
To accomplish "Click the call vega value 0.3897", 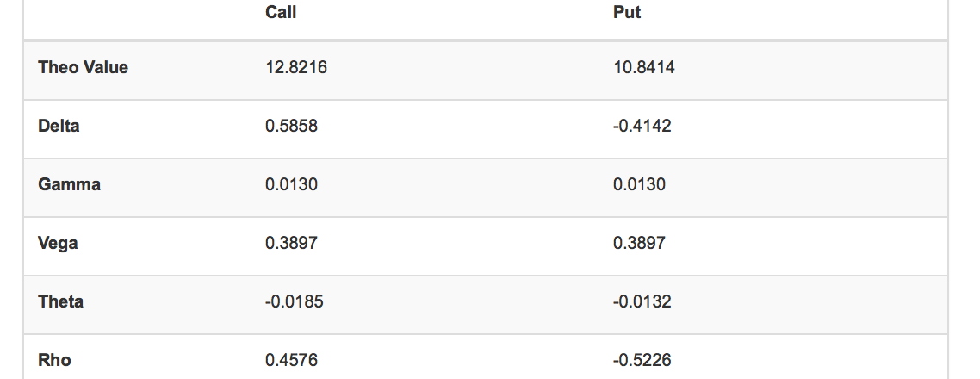I will (x=292, y=243).
